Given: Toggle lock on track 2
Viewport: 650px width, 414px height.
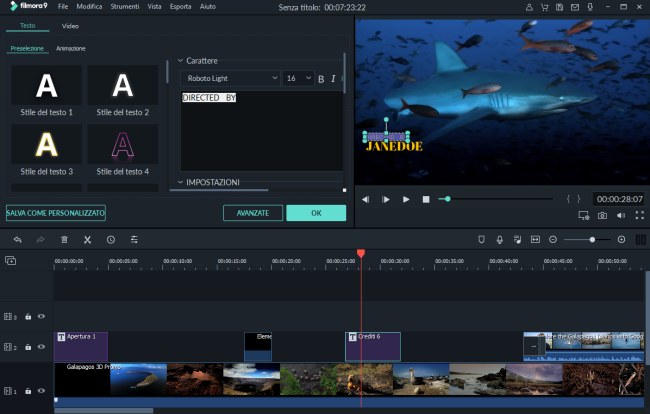Looking at the screenshot, I should [x=28, y=347].
